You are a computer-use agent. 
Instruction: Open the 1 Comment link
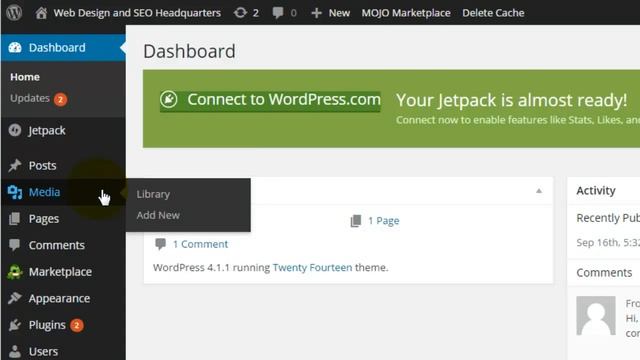[x=200, y=244]
